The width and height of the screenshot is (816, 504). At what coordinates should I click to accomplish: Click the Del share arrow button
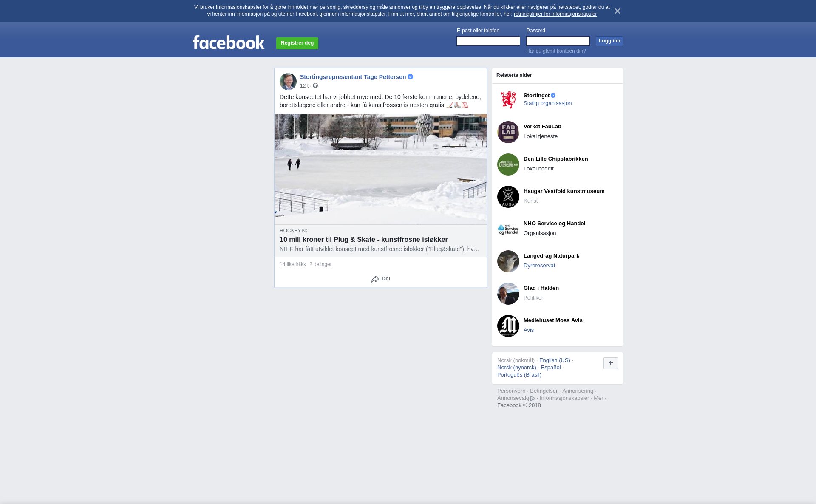tap(381, 279)
